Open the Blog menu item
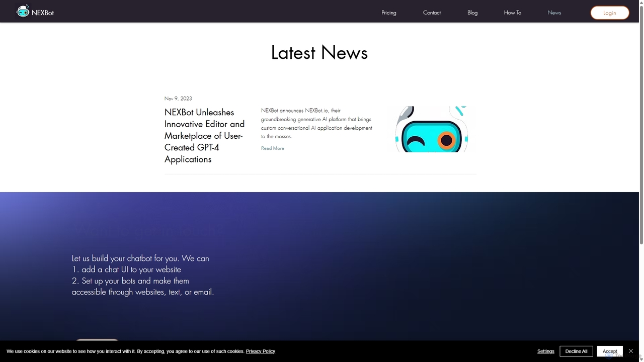644x362 pixels. (472, 13)
